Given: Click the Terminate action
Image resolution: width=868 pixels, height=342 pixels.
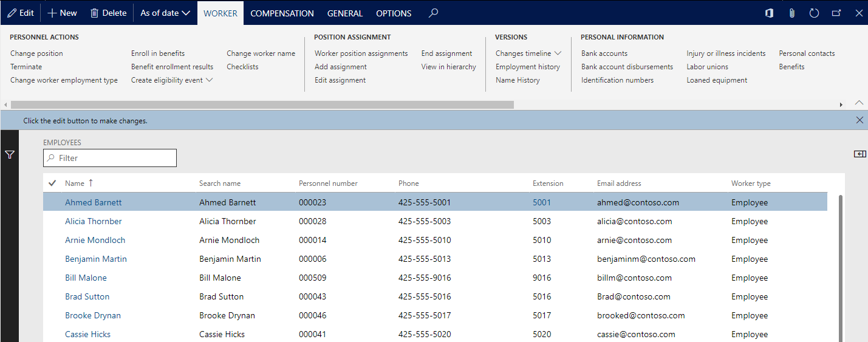Looking at the screenshot, I should coord(26,67).
